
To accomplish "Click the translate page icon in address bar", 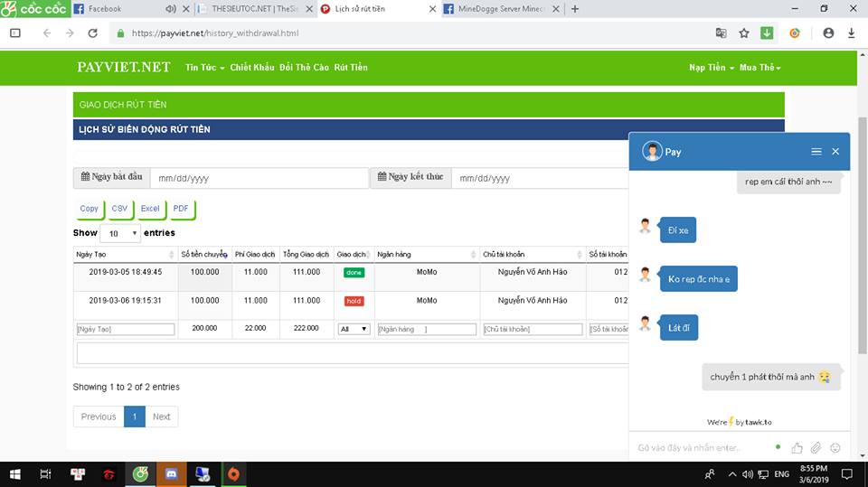I will pos(721,33).
